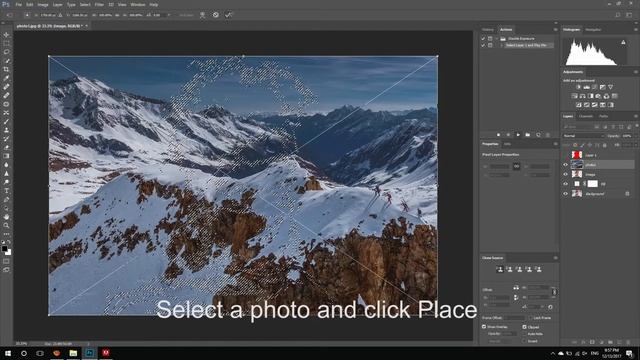Viewport: 640px width, 360px height.
Task: Commit the transform with the checkmark
Action: tap(228, 15)
